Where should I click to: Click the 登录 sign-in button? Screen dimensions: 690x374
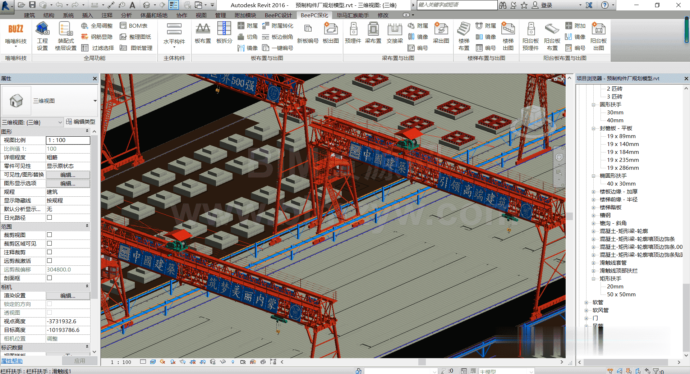(x=543, y=5)
